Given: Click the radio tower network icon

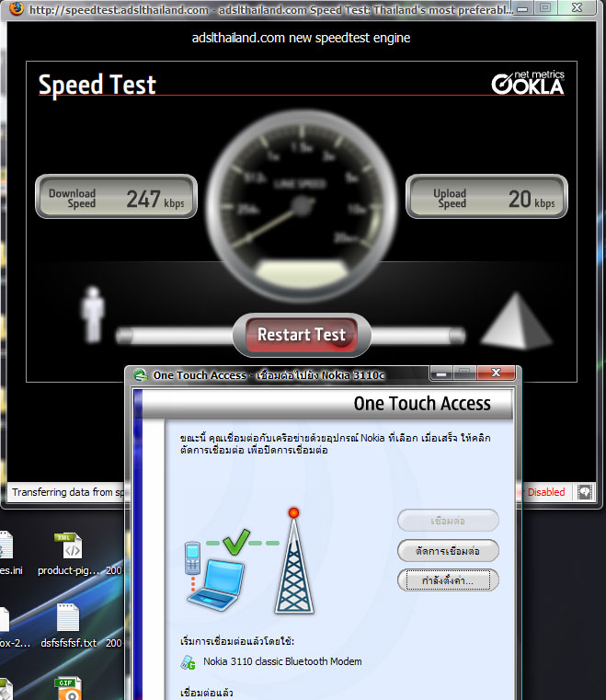Looking at the screenshot, I should 293,561.
